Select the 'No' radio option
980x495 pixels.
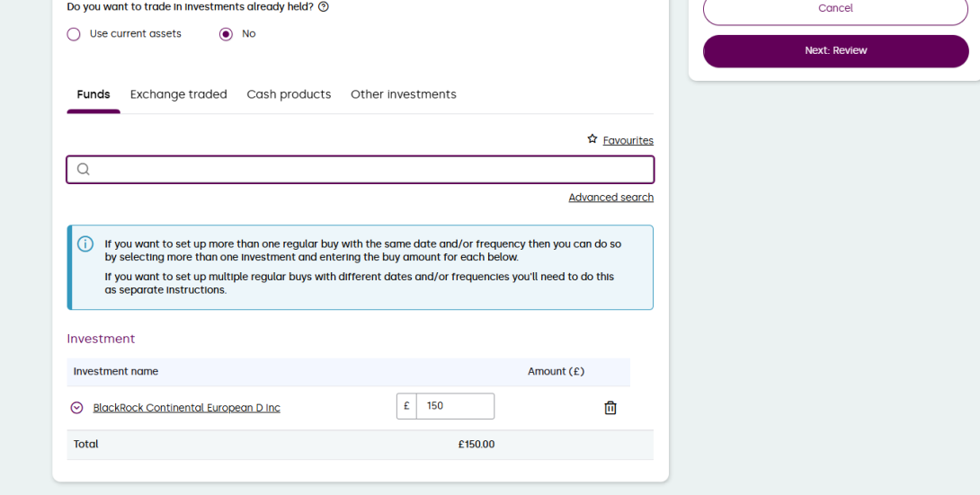(226, 34)
